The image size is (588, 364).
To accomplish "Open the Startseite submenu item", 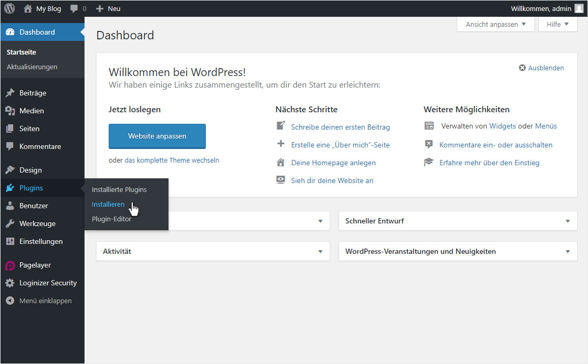I will tap(22, 52).
